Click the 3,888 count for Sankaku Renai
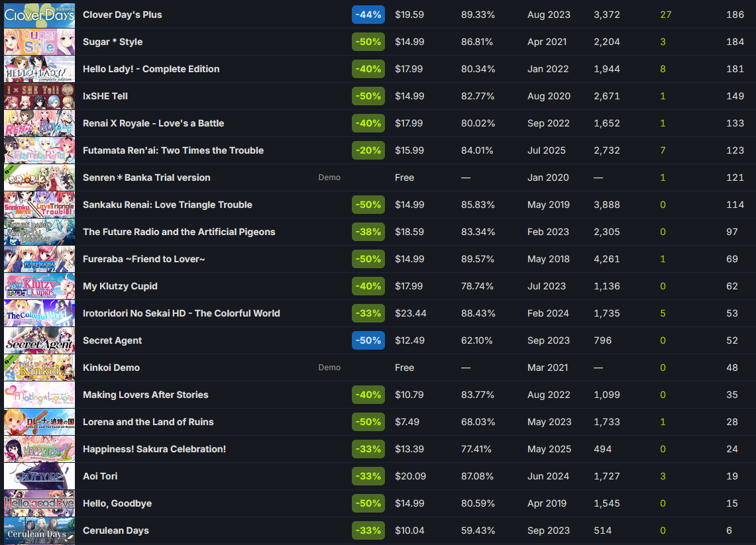 [606, 205]
